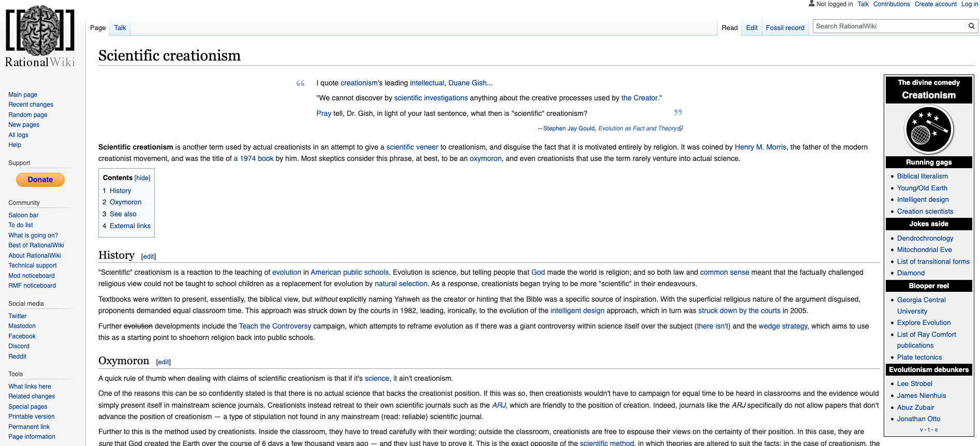Open What is going on? link
This screenshot has width=980, height=446.
coord(33,235)
